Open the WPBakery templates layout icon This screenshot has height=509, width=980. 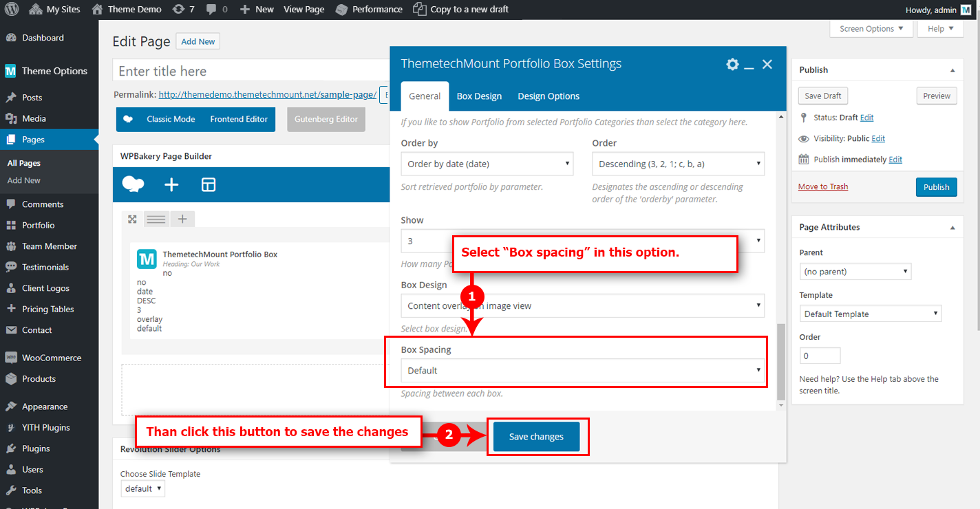tap(209, 184)
